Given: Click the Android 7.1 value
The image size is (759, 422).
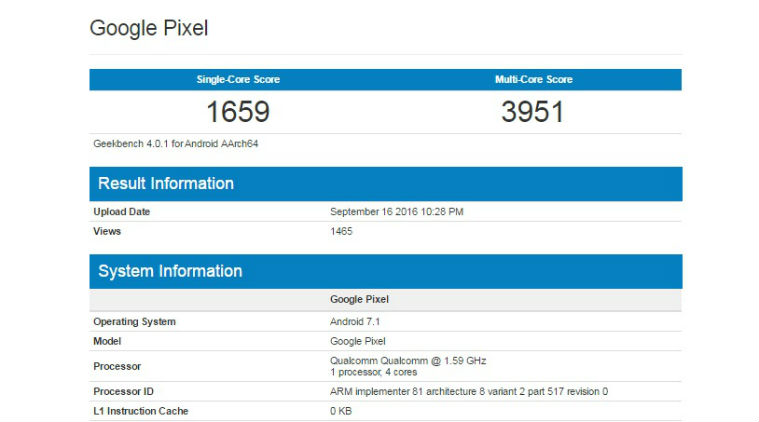Looking at the screenshot, I should pos(355,321).
